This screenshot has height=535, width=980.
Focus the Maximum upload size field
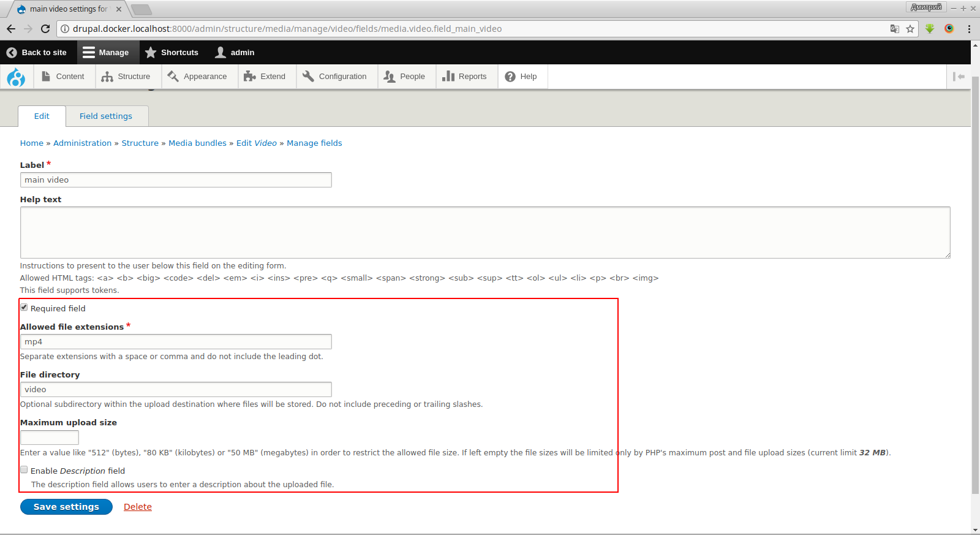[x=50, y=438]
